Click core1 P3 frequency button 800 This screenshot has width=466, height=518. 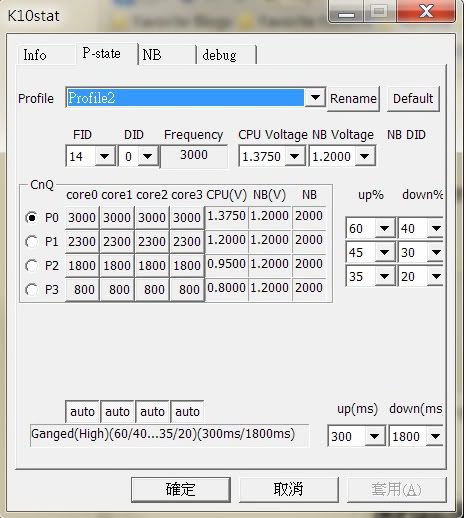click(117, 290)
